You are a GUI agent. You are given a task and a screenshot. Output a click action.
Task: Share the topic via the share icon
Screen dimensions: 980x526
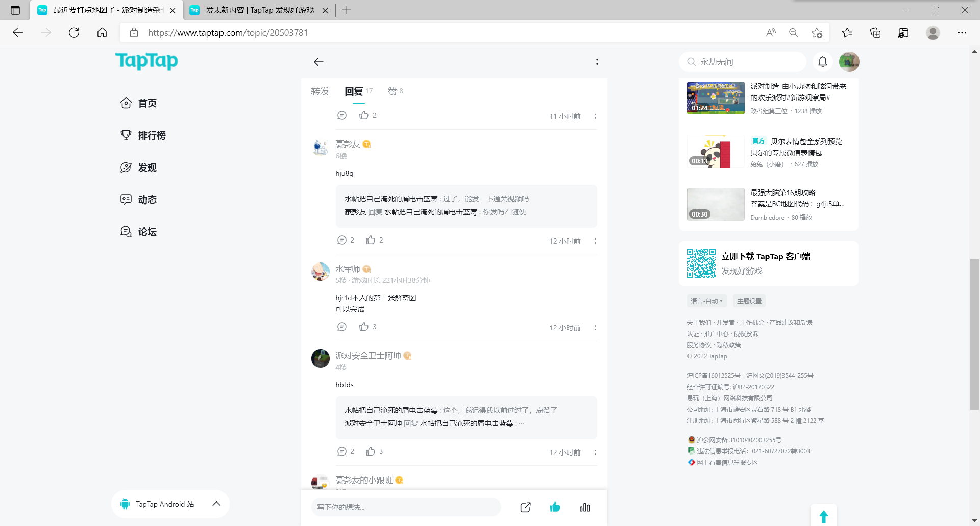click(525, 507)
